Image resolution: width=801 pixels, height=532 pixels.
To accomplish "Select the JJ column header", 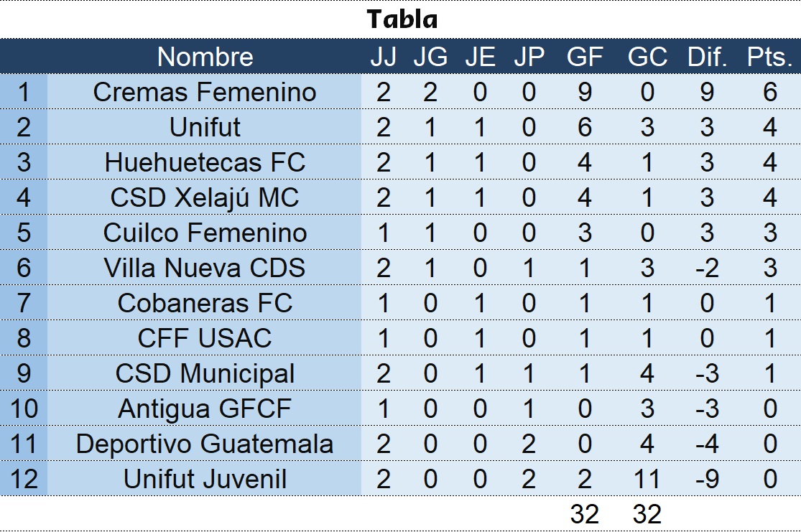I will click(x=384, y=57).
